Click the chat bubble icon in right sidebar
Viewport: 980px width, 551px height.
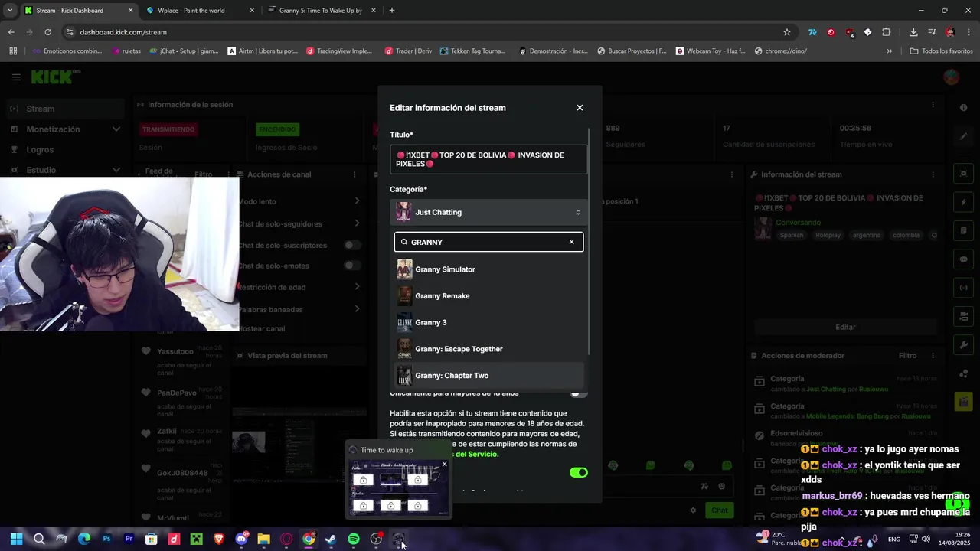pos(963,259)
